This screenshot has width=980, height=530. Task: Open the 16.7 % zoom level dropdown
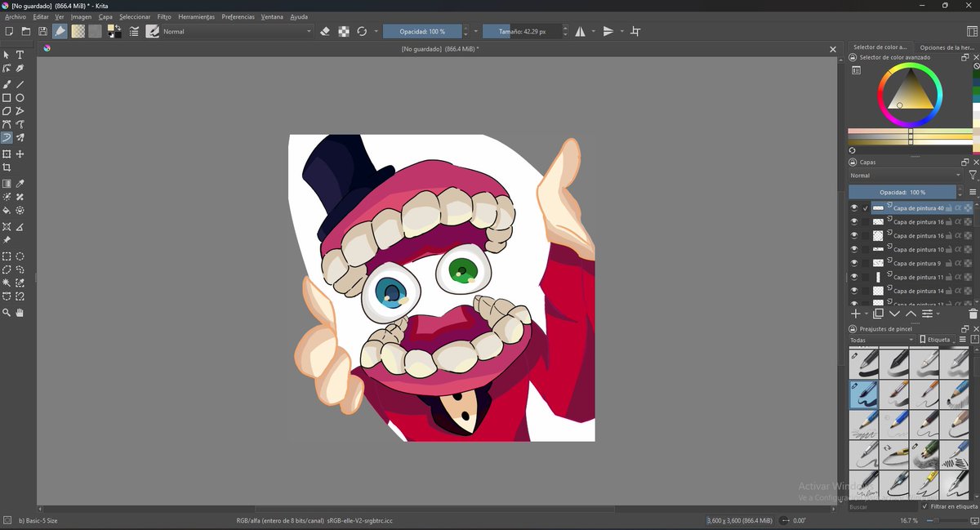908,520
